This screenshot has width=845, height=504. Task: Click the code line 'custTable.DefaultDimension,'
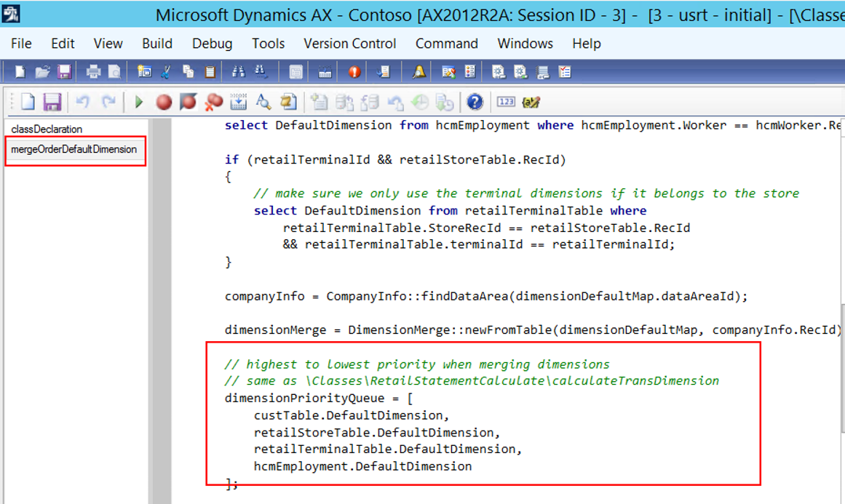(x=352, y=415)
